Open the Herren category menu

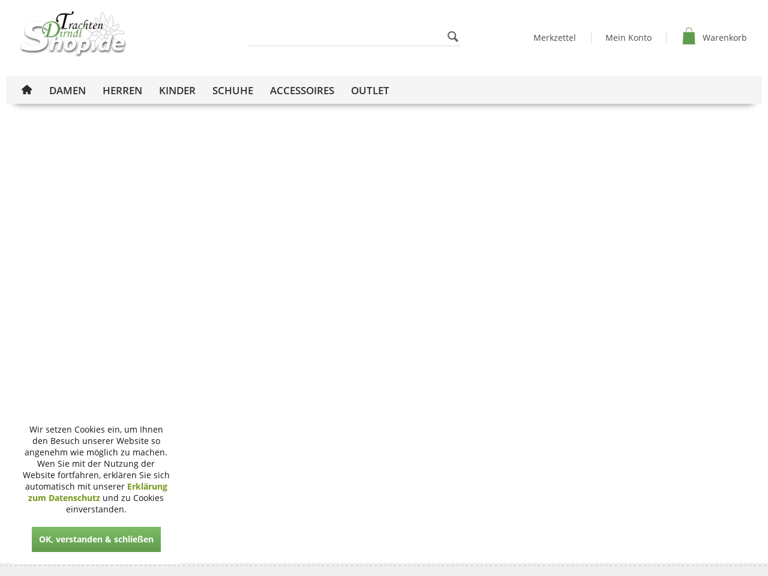click(122, 90)
